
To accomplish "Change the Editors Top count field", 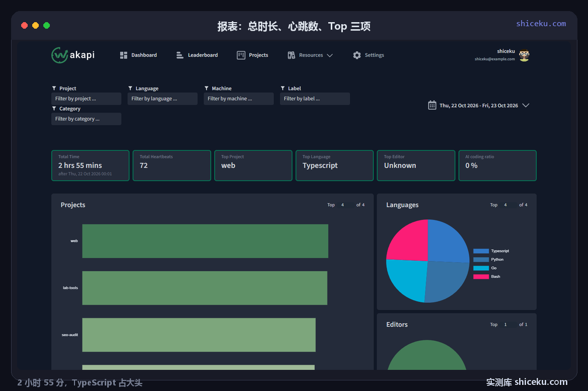I will (x=508, y=324).
